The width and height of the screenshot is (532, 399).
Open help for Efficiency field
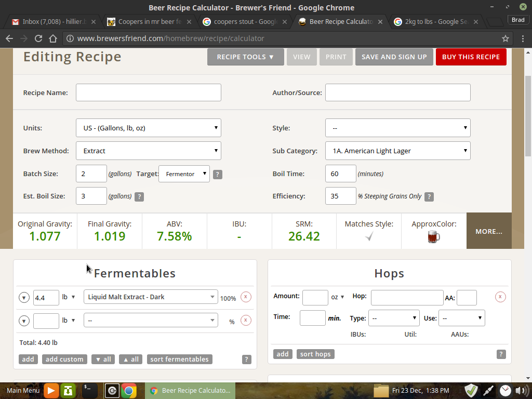[429, 197]
